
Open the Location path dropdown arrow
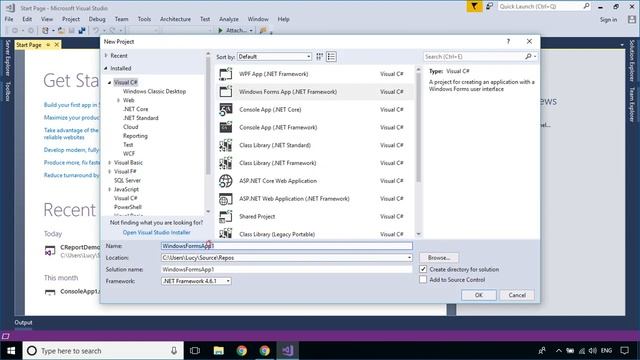[x=409, y=258]
